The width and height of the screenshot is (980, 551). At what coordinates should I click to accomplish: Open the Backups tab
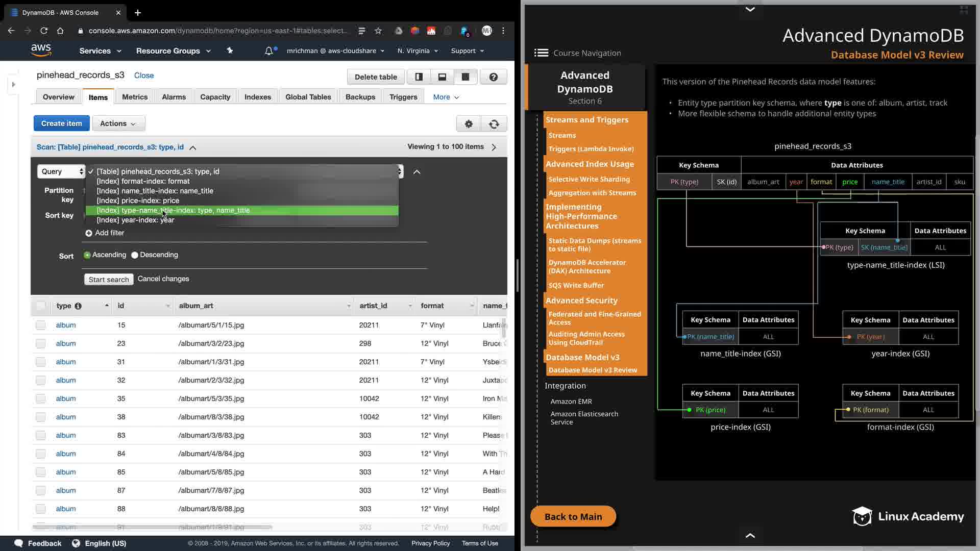point(360,97)
